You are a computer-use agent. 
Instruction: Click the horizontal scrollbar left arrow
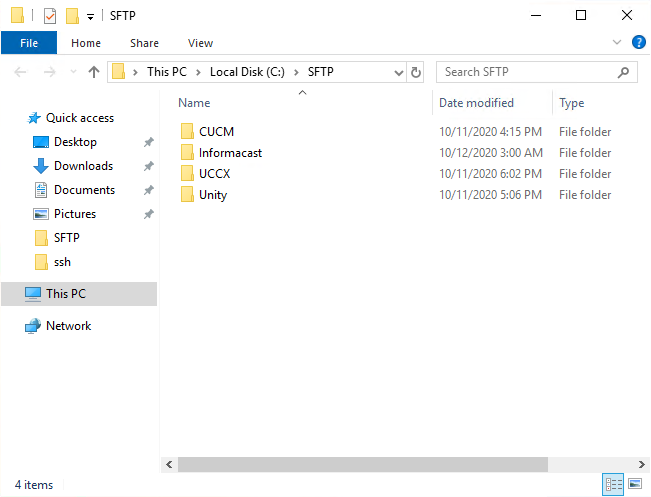169,464
